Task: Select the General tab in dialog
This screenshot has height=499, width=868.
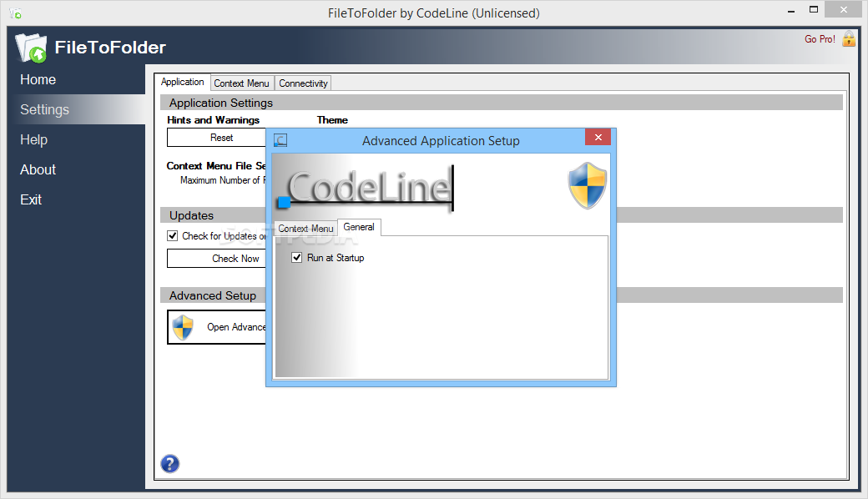Action: pos(359,227)
